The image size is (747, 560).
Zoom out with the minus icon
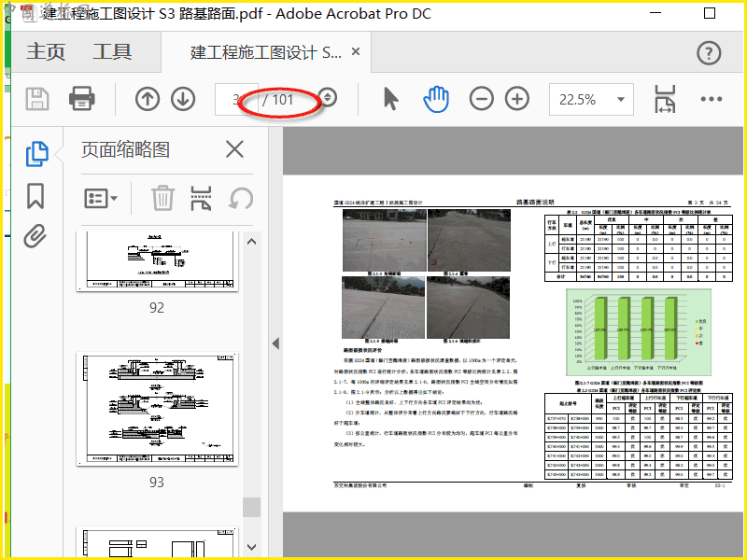482,99
